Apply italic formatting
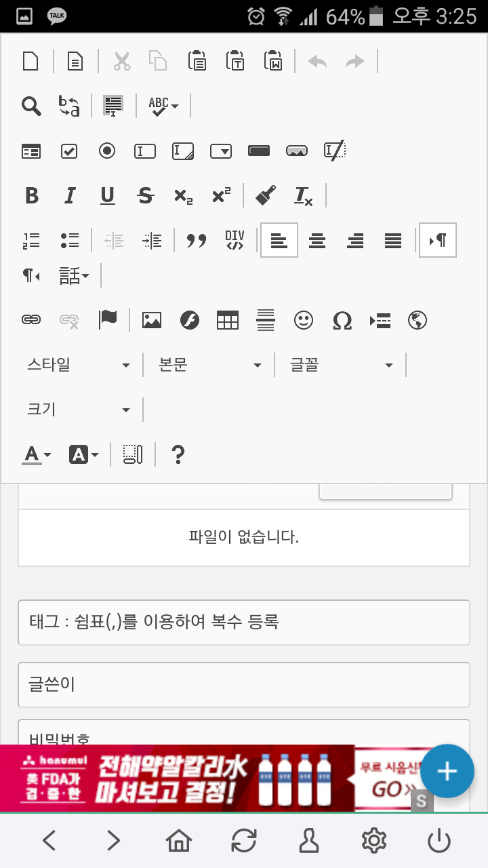Viewport: 488px width, 868px height. point(69,196)
